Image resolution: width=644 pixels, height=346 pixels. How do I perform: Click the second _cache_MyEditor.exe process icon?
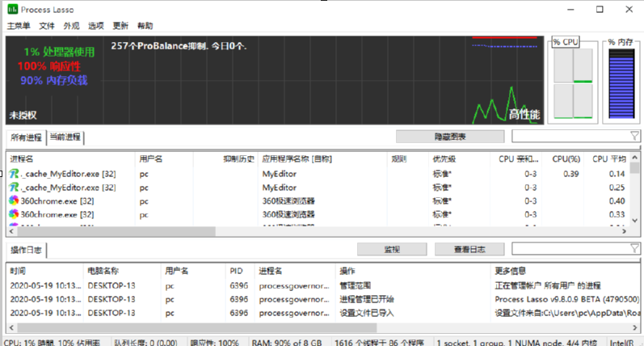pos(14,188)
